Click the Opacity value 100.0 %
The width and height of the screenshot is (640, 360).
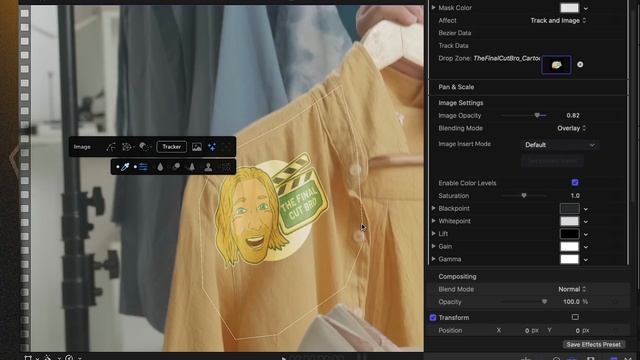point(576,302)
